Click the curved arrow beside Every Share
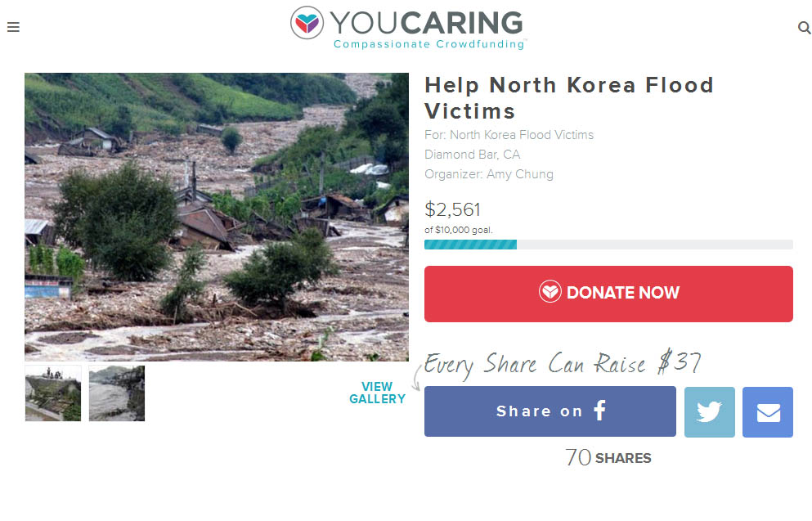The width and height of the screenshot is (812, 521). click(x=416, y=378)
